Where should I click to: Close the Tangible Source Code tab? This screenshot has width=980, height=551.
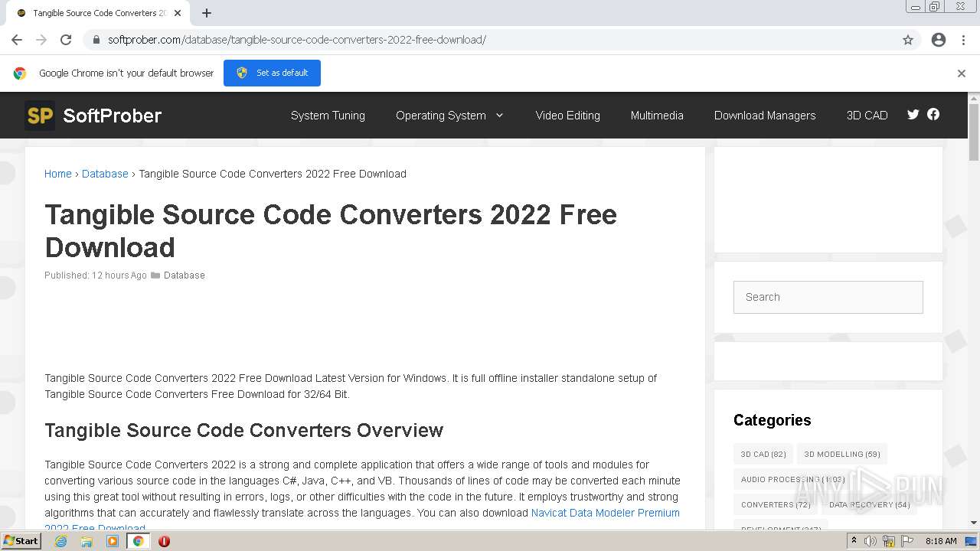click(178, 13)
